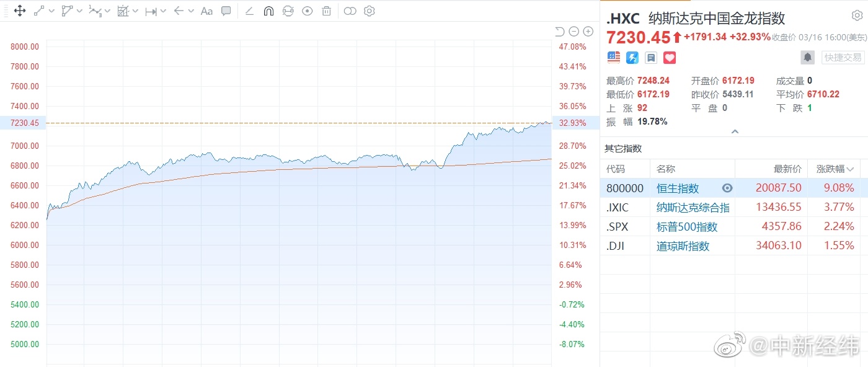This screenshot has height=367, width=868.
Task: Select the crosshair move cursor tool
Action: pyautogui.click(x=19, y=11)
